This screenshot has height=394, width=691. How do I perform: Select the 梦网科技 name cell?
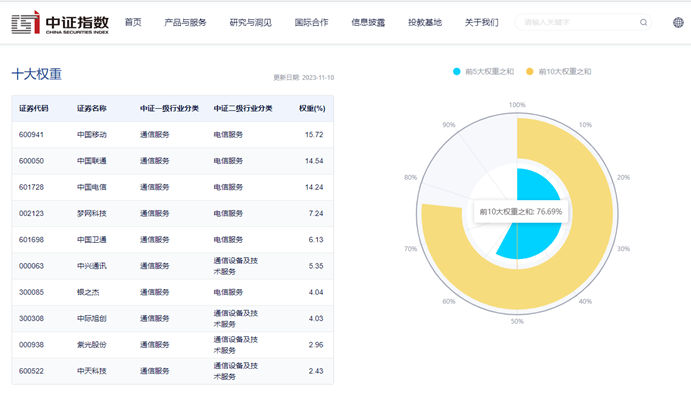[x=92, y=213]
